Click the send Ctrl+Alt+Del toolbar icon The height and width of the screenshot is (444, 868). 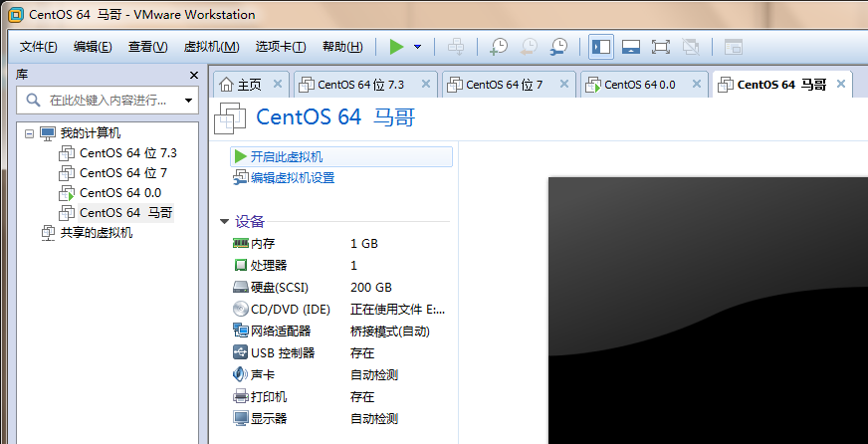(x=456, y=47)
